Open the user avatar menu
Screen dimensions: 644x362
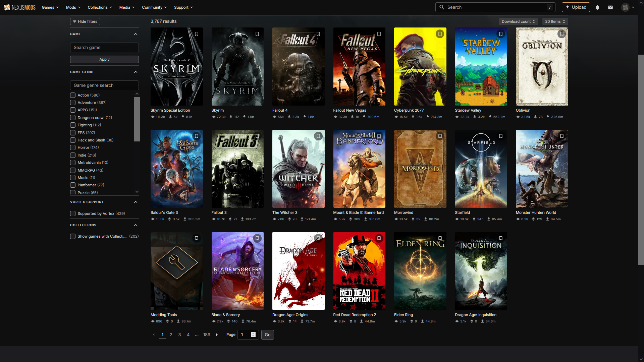pos(628,7)
